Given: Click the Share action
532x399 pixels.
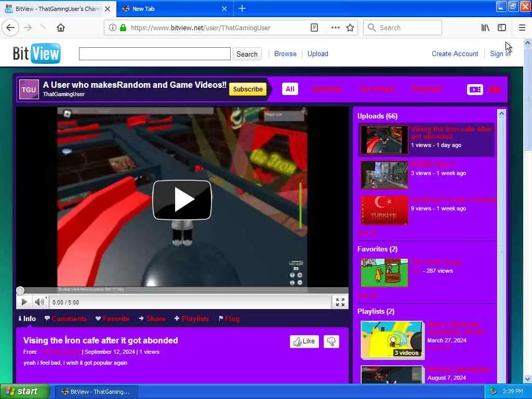Looking at the screenshot, I should click(x=152, y=318).
